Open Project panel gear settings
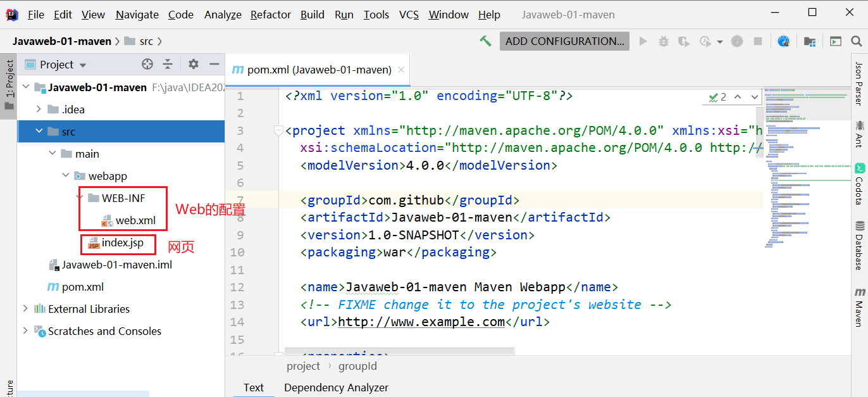Screen dimensions: 868x397 194,64
